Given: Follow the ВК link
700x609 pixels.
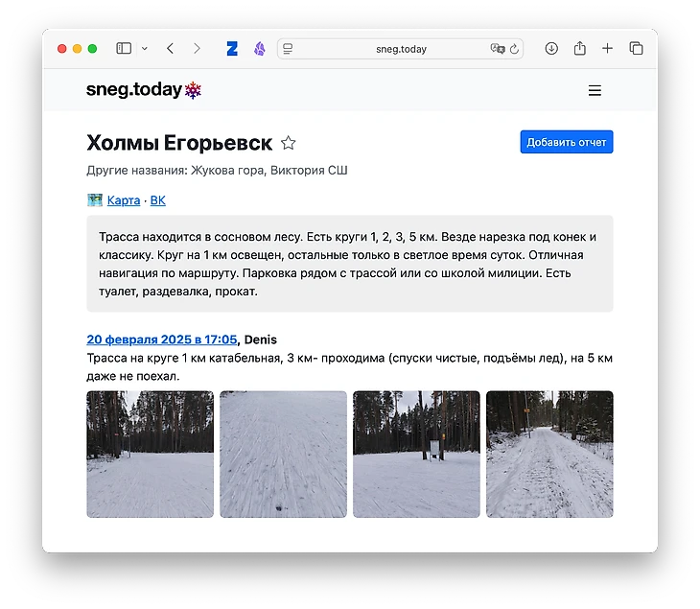Looking at the screenshot, I should [x=158, y=200].
